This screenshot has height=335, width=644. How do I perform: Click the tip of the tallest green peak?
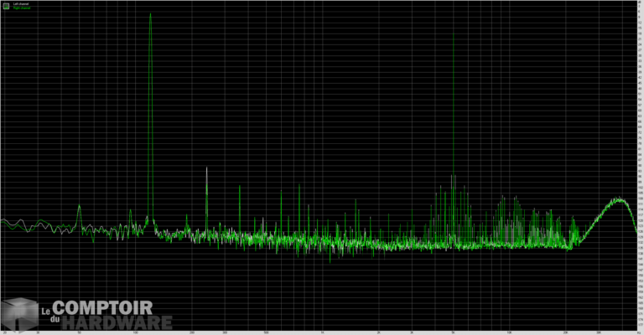150,14
